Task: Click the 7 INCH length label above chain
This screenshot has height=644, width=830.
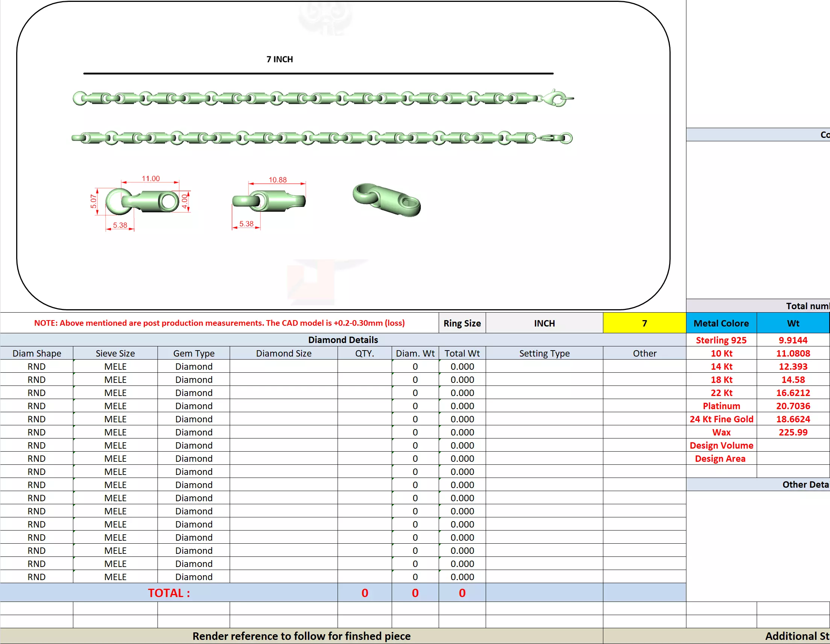Action: [x=279, y=59]
